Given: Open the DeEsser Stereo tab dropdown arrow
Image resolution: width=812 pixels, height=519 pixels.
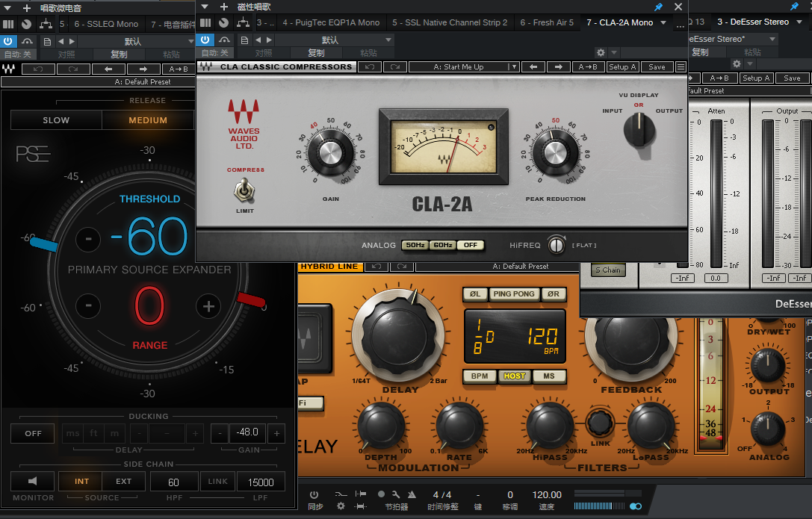Looking at the screenshot, I should pyautogui.click(x=799, y=22).
